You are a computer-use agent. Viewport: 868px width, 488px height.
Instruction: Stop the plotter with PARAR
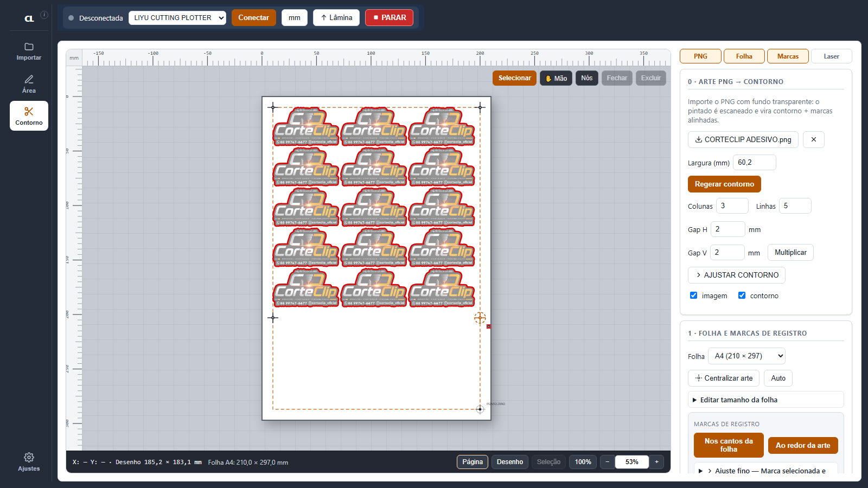(x=389, y=17)
